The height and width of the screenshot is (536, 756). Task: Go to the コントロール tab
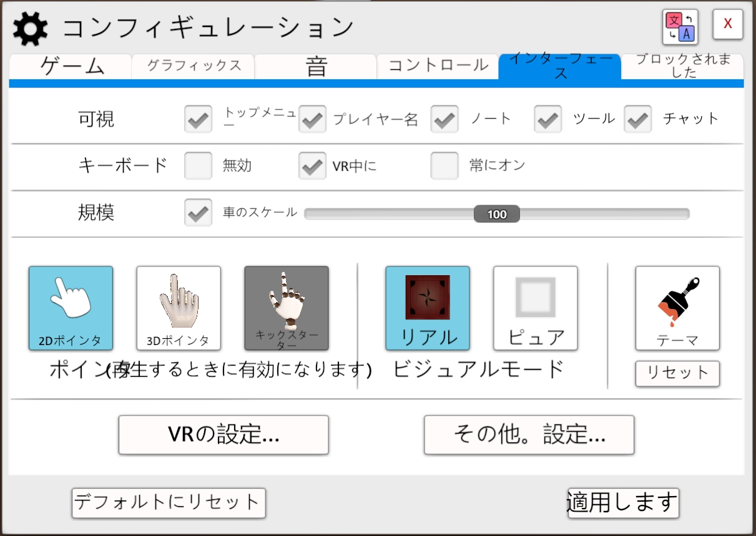coord(438,66)
